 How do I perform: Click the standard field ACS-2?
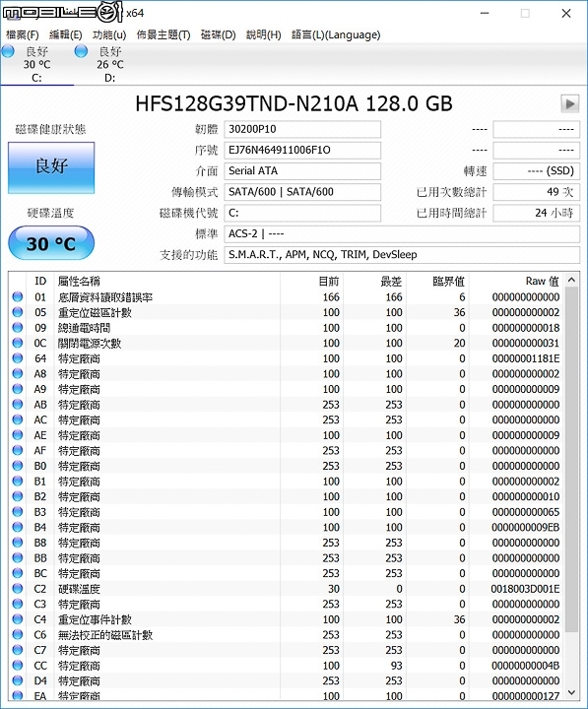402,233
